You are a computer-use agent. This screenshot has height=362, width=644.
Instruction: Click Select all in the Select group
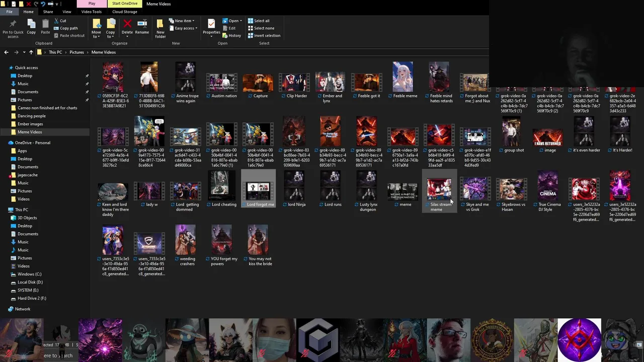[259, 21]
